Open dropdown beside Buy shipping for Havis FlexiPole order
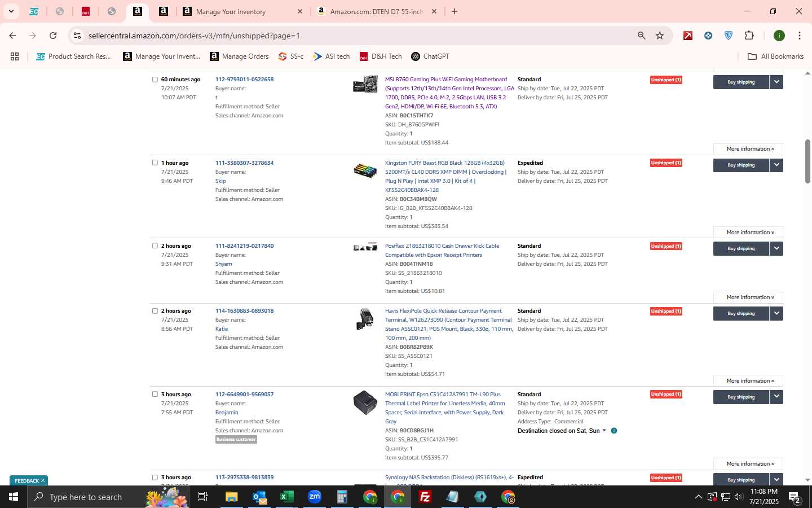 (776, 313)
